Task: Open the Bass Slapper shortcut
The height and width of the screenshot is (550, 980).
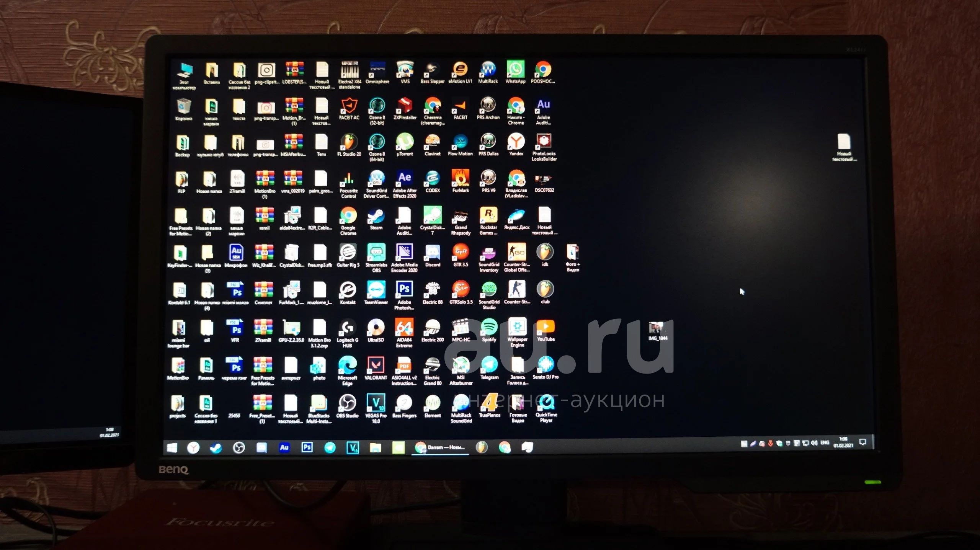Action: click(433, 72)
